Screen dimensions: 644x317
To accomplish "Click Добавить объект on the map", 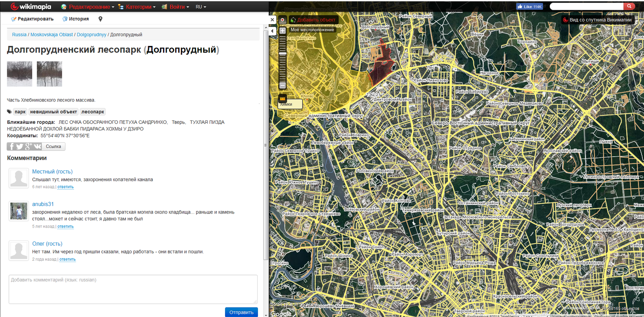I will coord(314,20).
